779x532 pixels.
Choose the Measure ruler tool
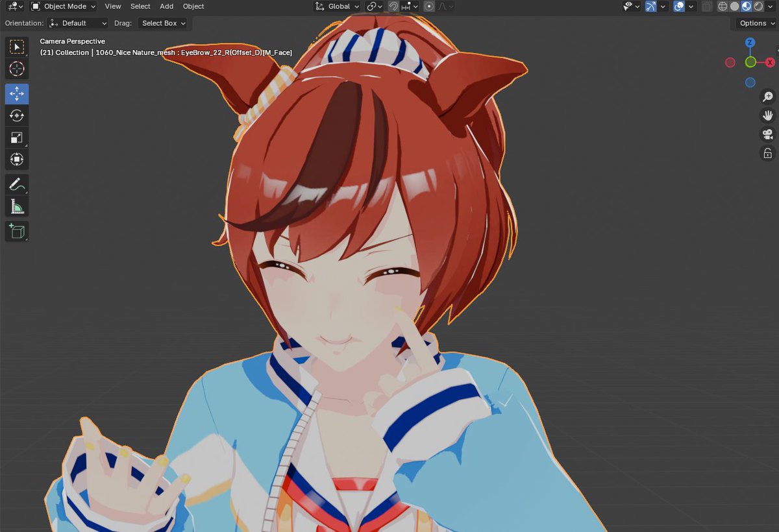coord(17,206)
